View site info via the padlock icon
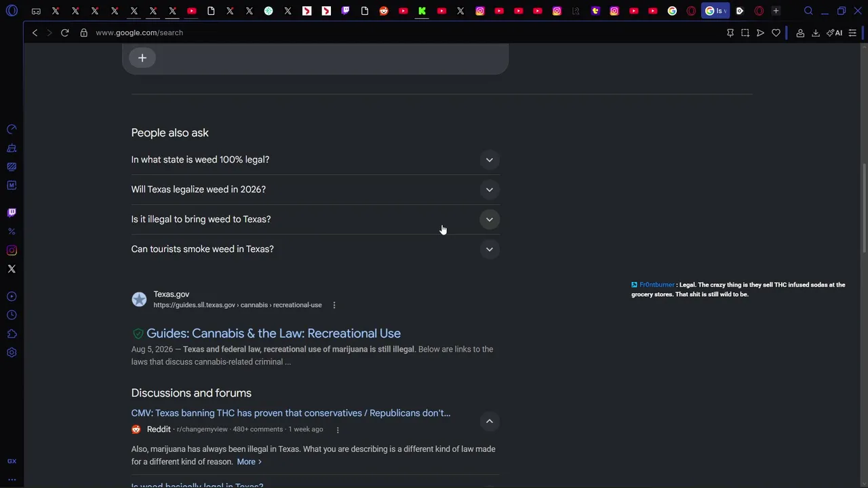The width and height of the screenshot is (868, 488). [83, 33]
